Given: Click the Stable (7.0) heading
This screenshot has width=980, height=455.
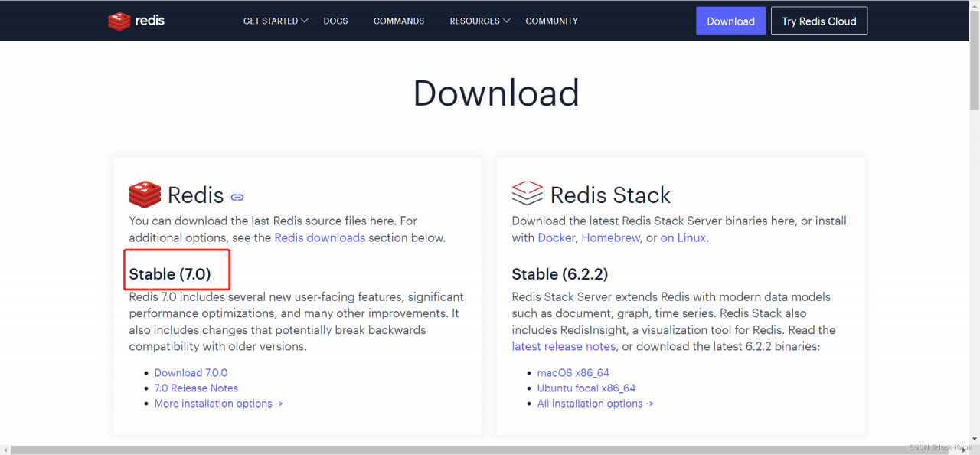Looking at the screenshot, I should (x=170, y=274).
